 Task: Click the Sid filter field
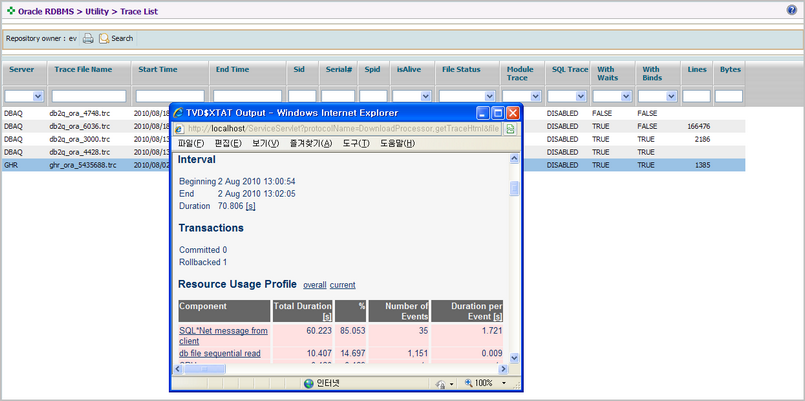[x=302, y=97]
